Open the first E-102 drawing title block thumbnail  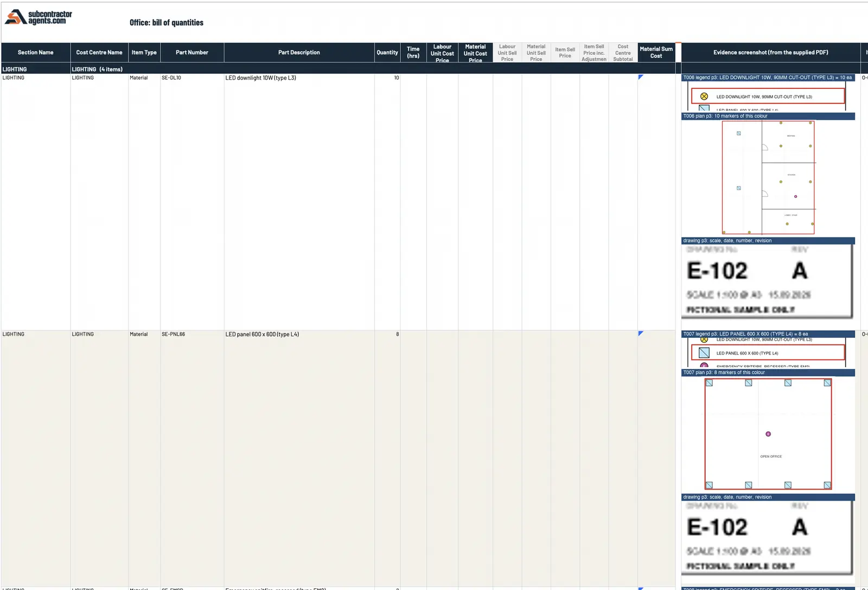767,281
